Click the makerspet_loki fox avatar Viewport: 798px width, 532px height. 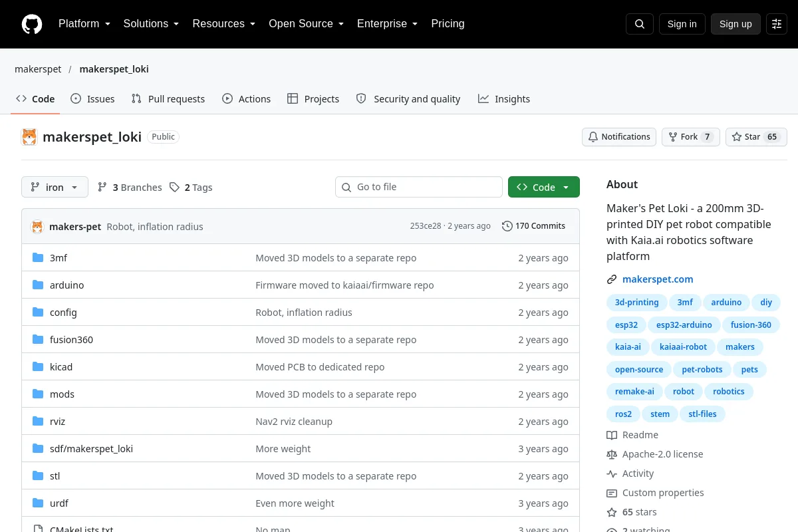pos(29,137)
